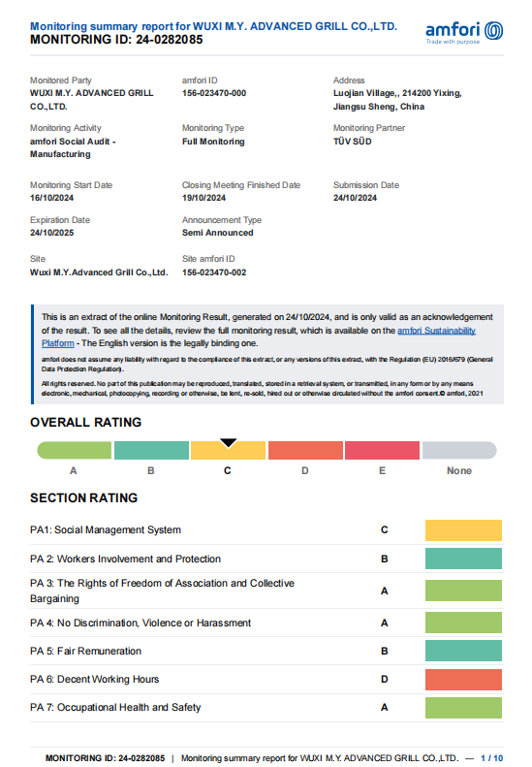Click the black rating pointer above C
The image size is (532, 767).
229,443
